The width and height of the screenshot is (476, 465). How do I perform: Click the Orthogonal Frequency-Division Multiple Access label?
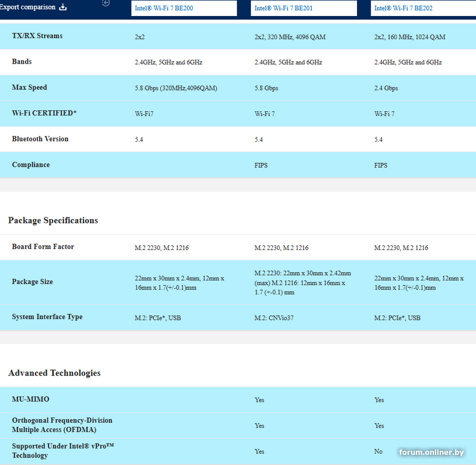62,425
